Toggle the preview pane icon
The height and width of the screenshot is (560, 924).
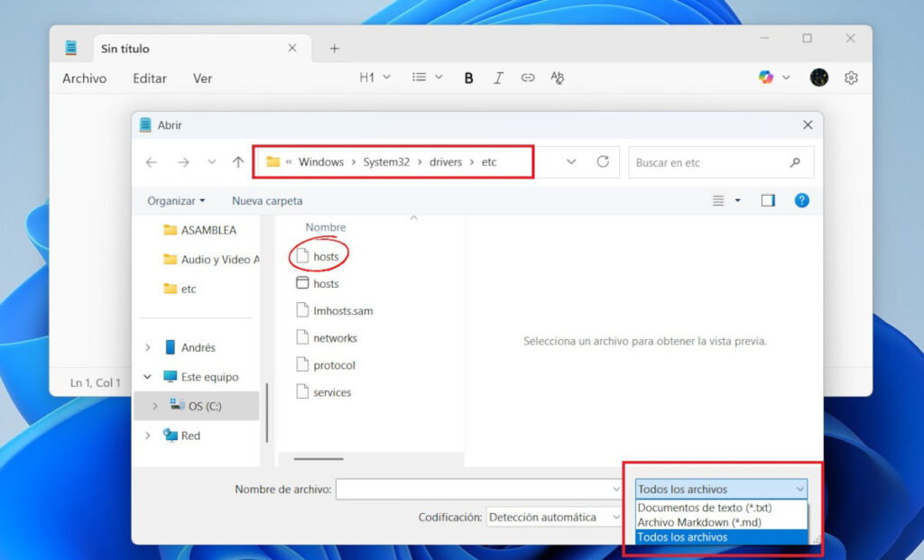click(x=768, y=200)
